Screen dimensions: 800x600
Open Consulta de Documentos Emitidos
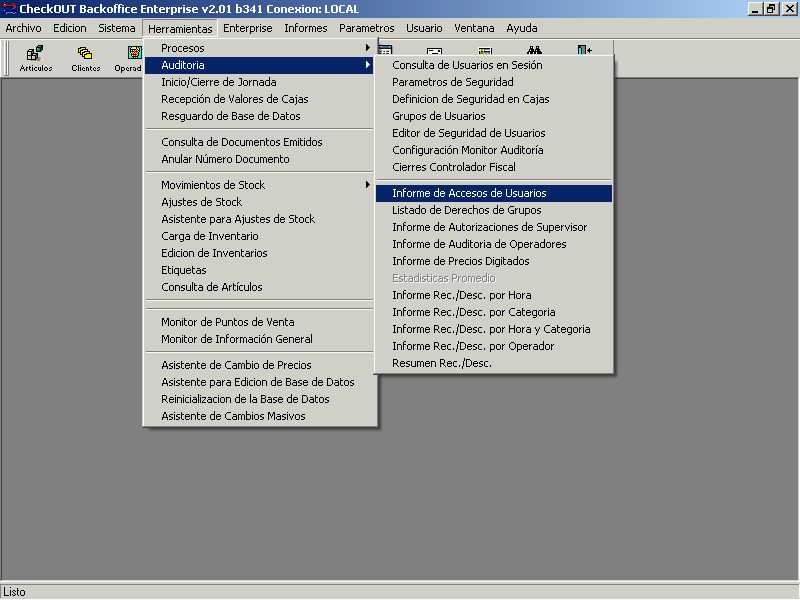[x=260, y=142]
